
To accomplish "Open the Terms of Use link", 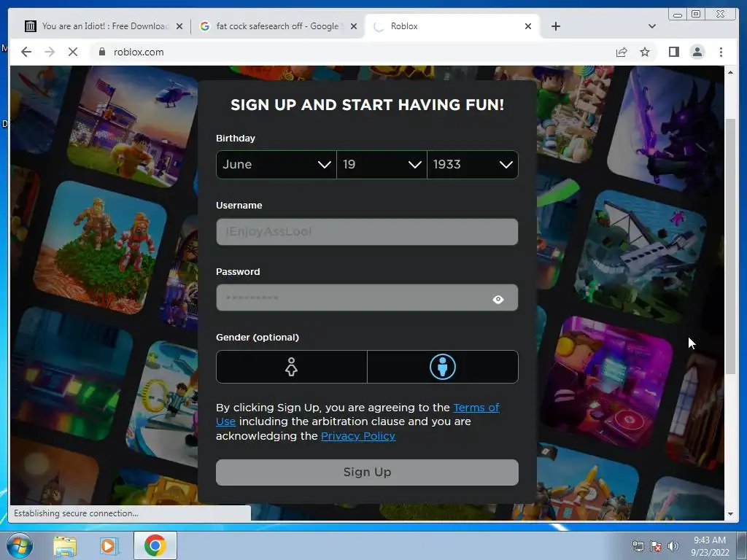I will tap(476, 408).
